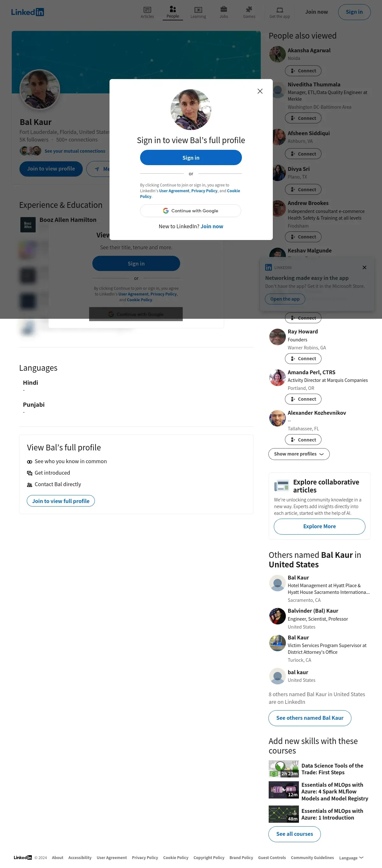
Task: Open the Jobs briefcase icon
Action: click(x=223, y=10)
